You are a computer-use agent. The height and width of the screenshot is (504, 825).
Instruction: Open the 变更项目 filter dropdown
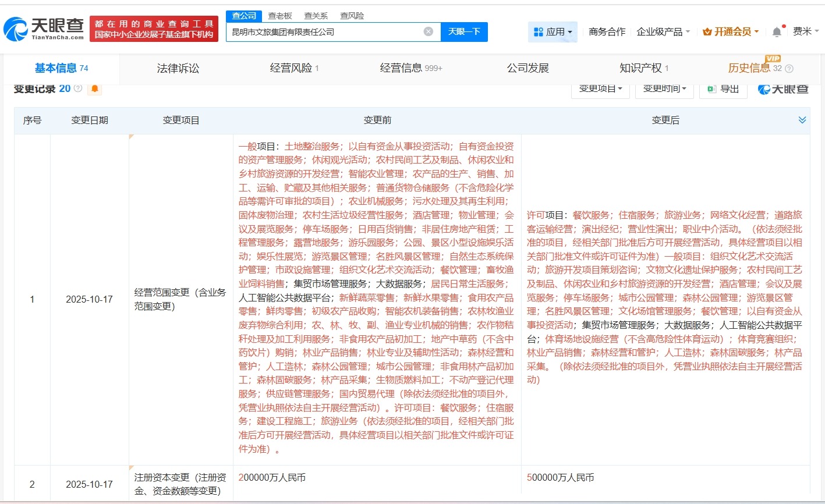point(600,89)
